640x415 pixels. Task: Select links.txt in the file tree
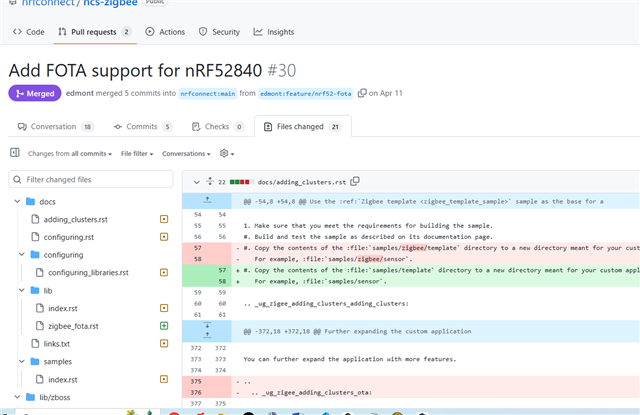[x=57, y=344]
